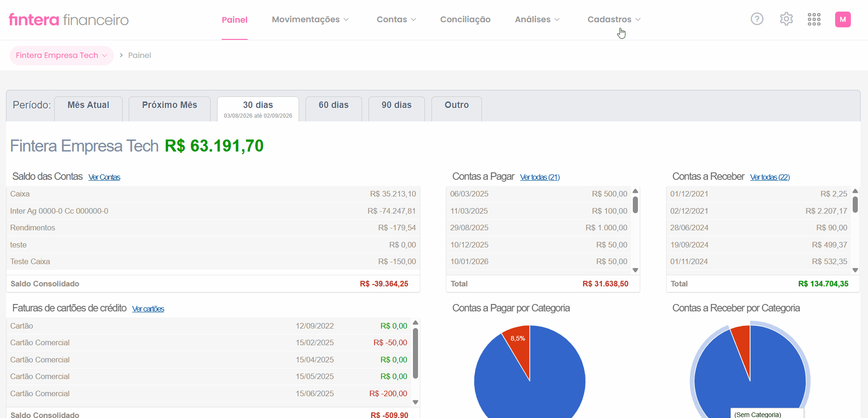Open the settings gear icon

[786, 19]
